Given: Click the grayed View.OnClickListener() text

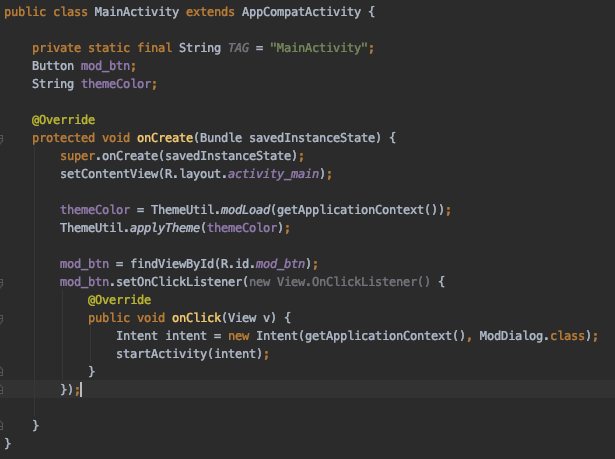Looking at the screenshot, I should point(353,282).
